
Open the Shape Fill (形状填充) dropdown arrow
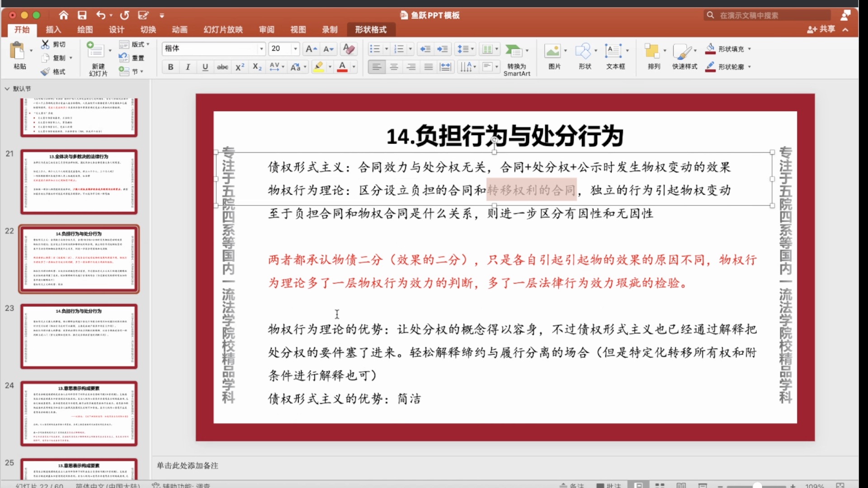(x=750, y=49)
